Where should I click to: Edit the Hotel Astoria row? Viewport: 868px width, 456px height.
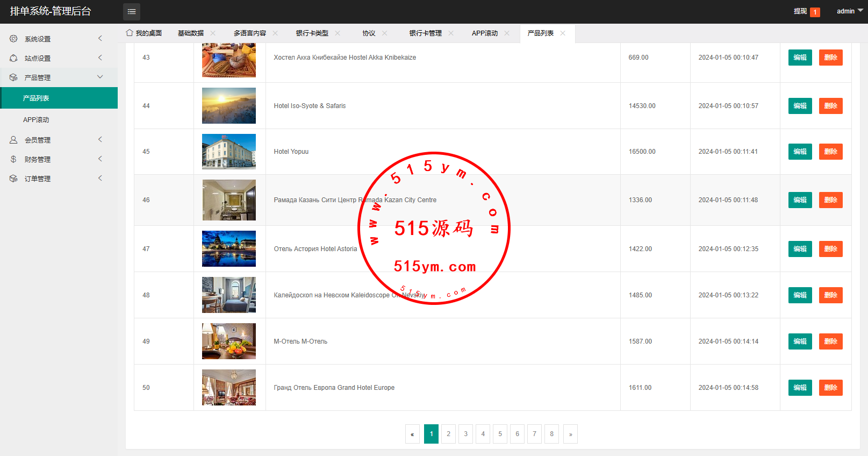(x=800, y=249)
